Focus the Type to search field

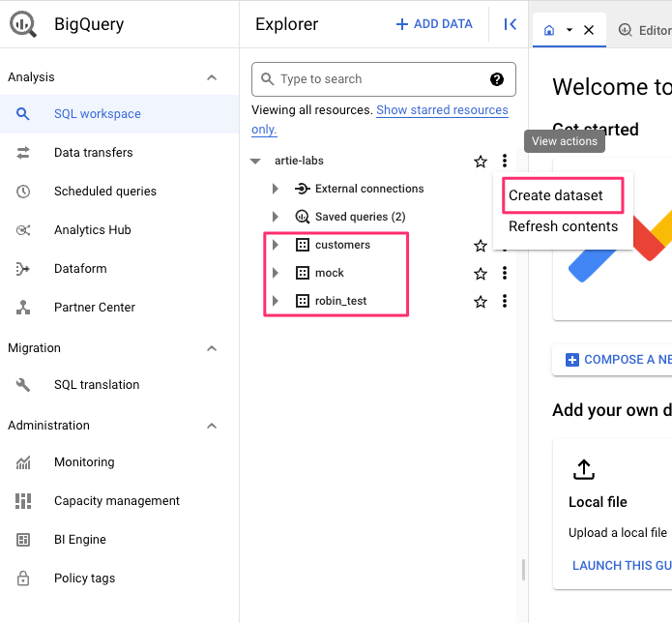point(384,79)
